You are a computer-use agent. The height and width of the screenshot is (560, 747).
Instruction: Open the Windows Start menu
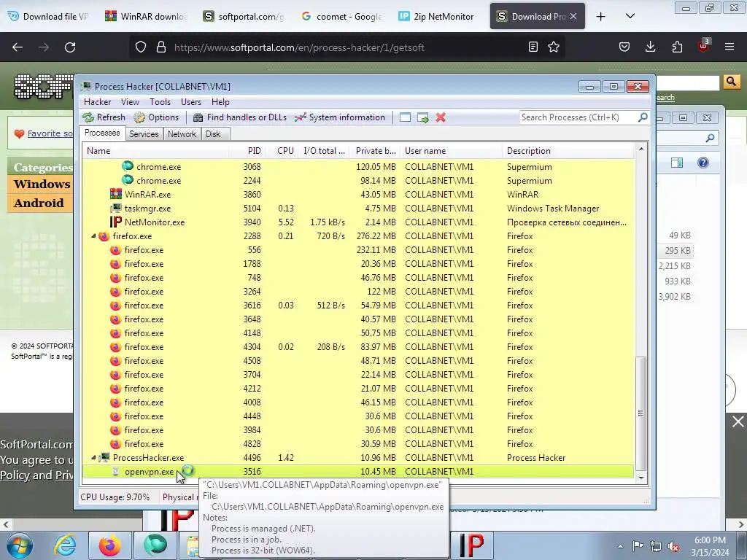[19, 545]
